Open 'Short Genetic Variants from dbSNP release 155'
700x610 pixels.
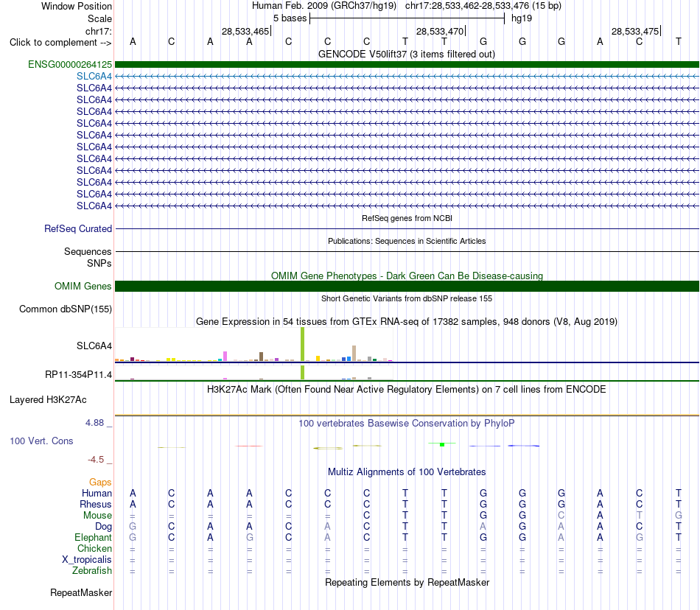[x=407, y=298]
